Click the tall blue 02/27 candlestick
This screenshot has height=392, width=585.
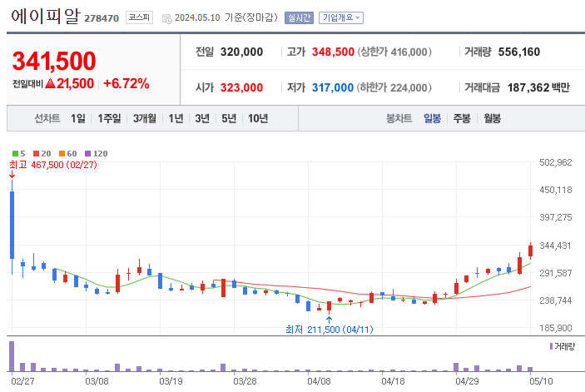(12, 225)
